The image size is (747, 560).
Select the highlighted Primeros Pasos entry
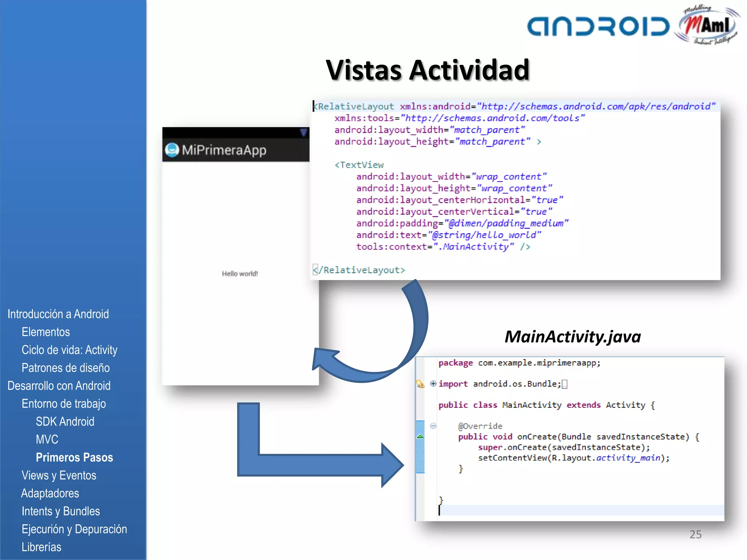tap(74, 457)
